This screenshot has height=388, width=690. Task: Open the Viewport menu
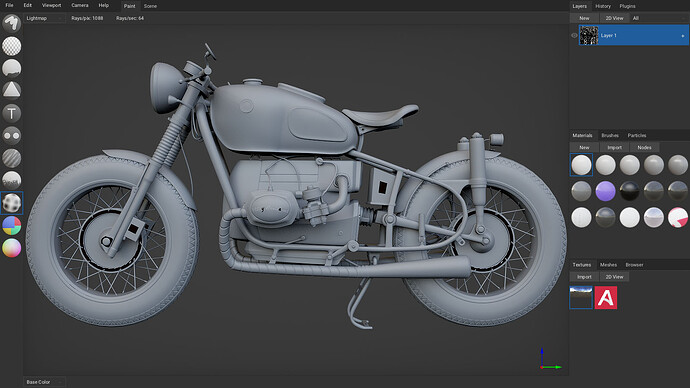[51, 5]
